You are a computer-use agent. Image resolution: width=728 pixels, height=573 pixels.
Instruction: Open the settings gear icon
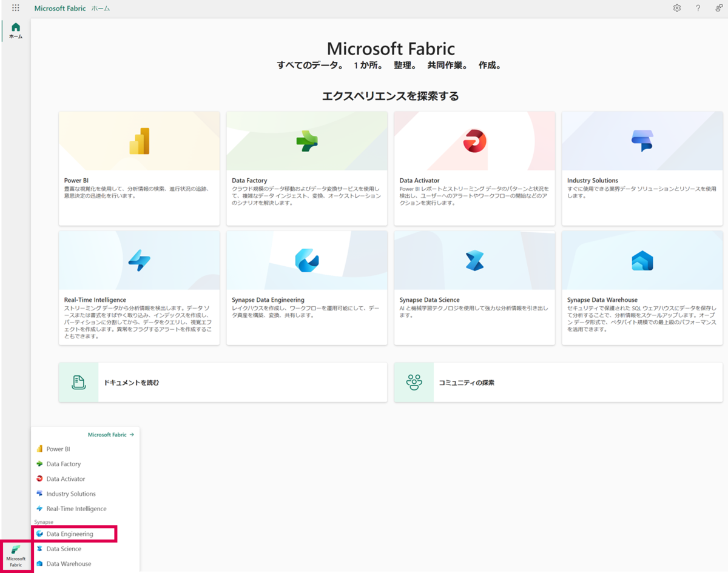click(x=677, y=8)
